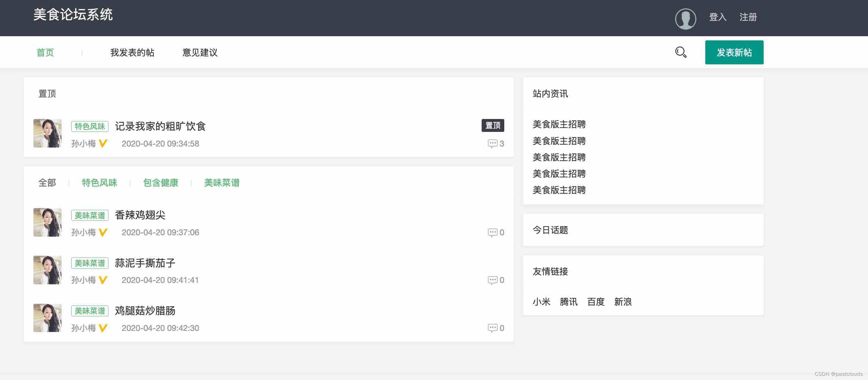868x380 pixels.
Task: Open 意见建议 navigation item
Action: click(x=200, y=53)
